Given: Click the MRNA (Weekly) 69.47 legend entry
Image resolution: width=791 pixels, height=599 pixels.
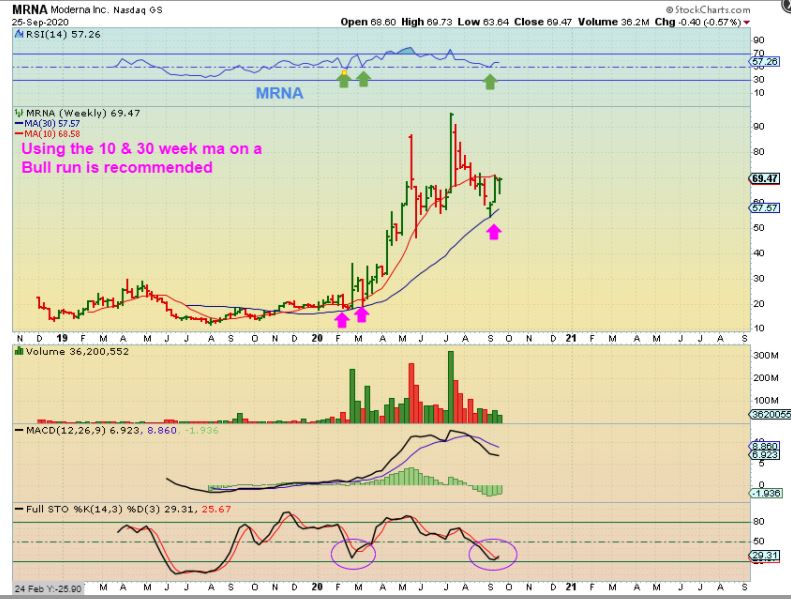Looking at the screenshot, I should coord(63,112).
